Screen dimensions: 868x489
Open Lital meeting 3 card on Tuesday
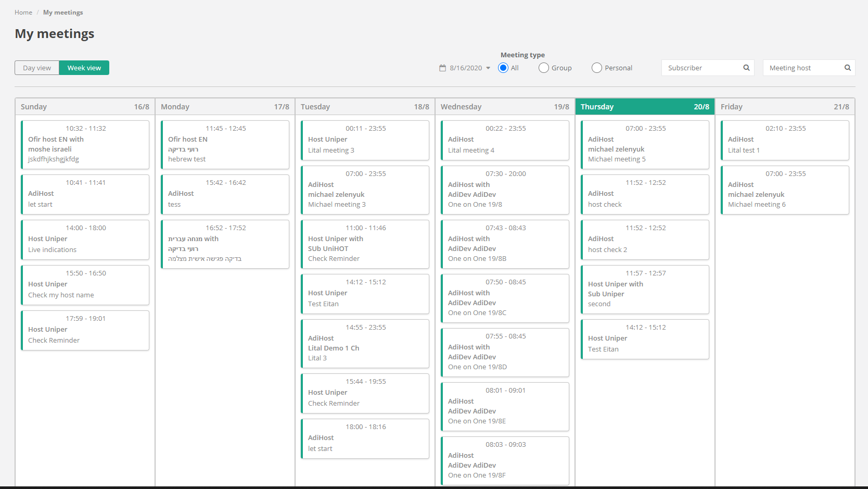[365, 140]
